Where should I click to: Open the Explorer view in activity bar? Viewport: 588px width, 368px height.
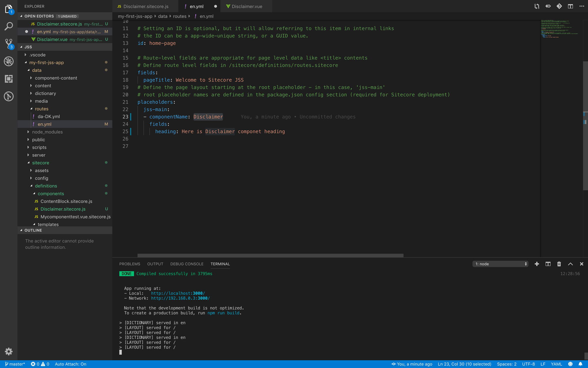[9, 9]
